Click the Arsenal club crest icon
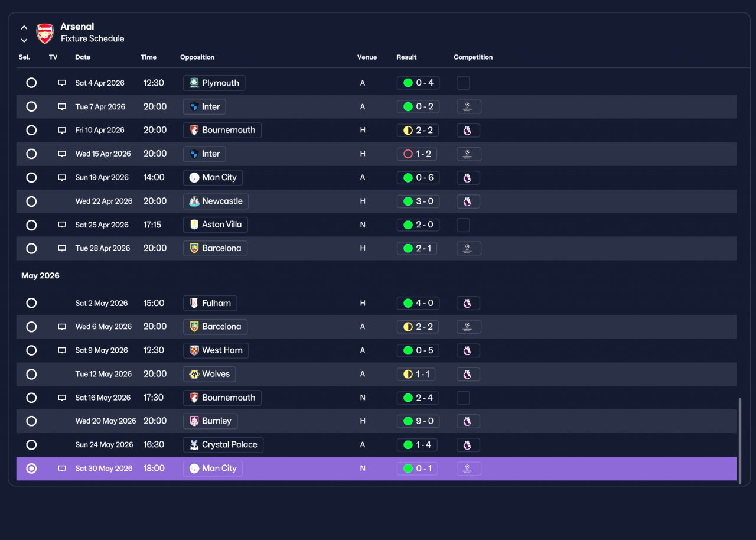The height and width of the screenshot is (540, 756). click(x=45, y=33)
